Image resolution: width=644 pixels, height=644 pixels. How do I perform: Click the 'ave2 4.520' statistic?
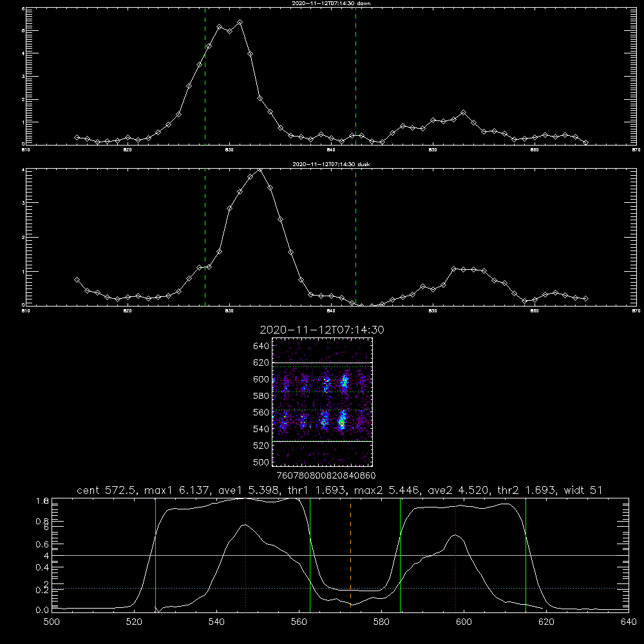click(x=459, y=490)
